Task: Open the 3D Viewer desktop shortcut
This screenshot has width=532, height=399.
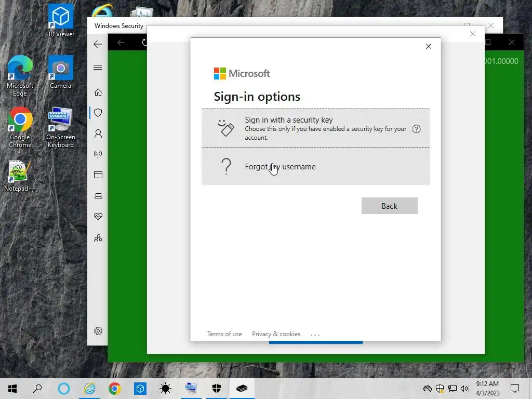Action: [60, 20]
